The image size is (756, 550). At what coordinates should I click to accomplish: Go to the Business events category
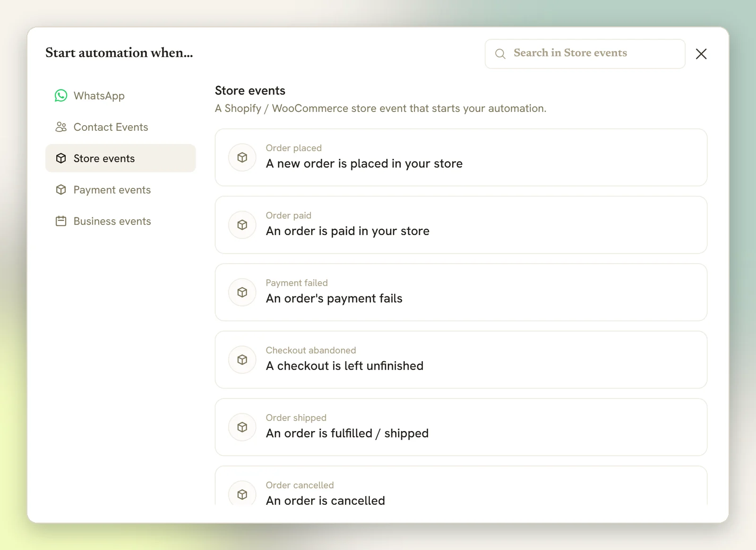[x=120, y=221]
